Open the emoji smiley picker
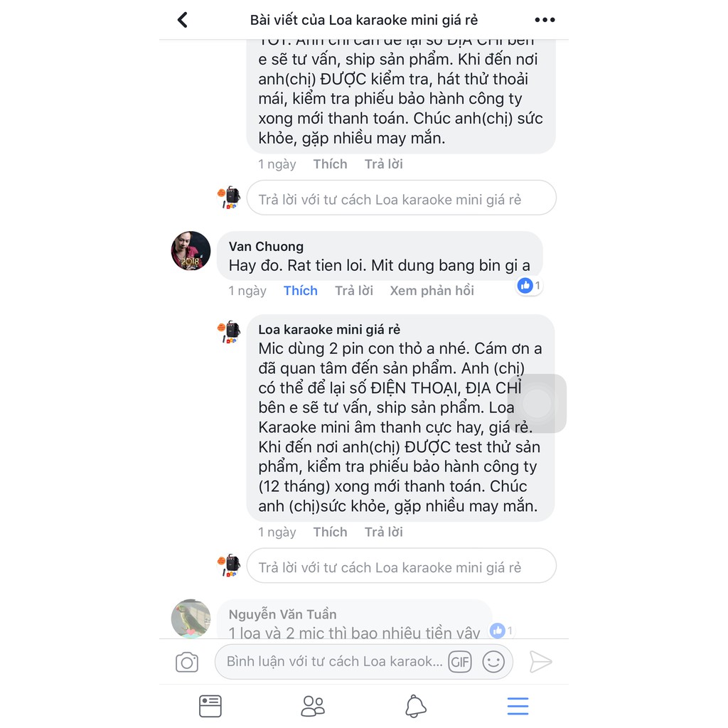The width and height of the screenshot is (728, 728). click(x=493, y=662)
